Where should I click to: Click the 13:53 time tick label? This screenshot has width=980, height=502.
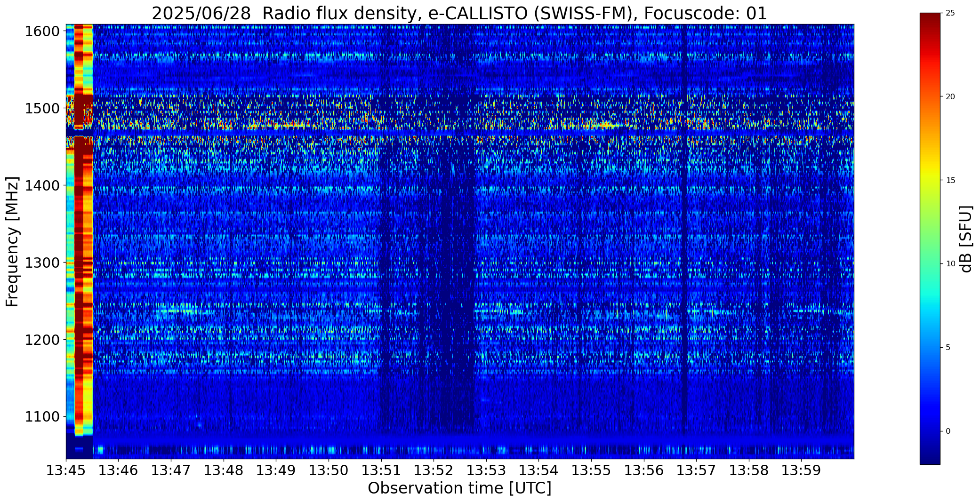coord(487,470)
